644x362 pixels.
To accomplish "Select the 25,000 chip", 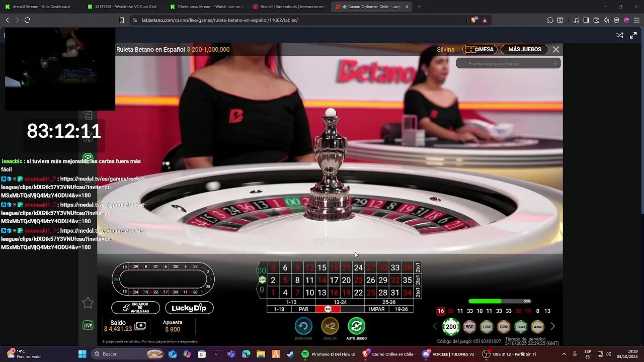I will [538, 327].
